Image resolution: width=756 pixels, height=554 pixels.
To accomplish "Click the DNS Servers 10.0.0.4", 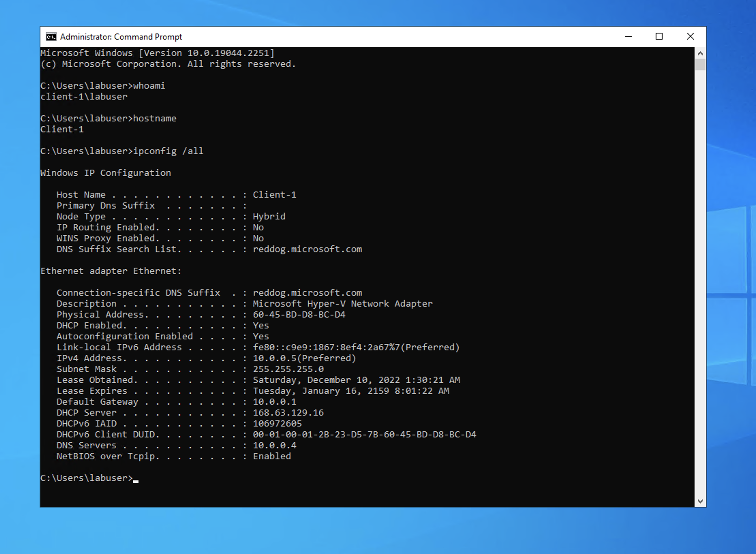I will point(275,446).
